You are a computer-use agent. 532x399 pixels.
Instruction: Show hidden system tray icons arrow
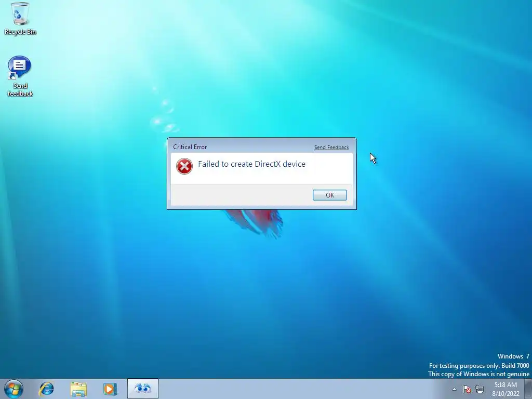(x=454, y=389)
